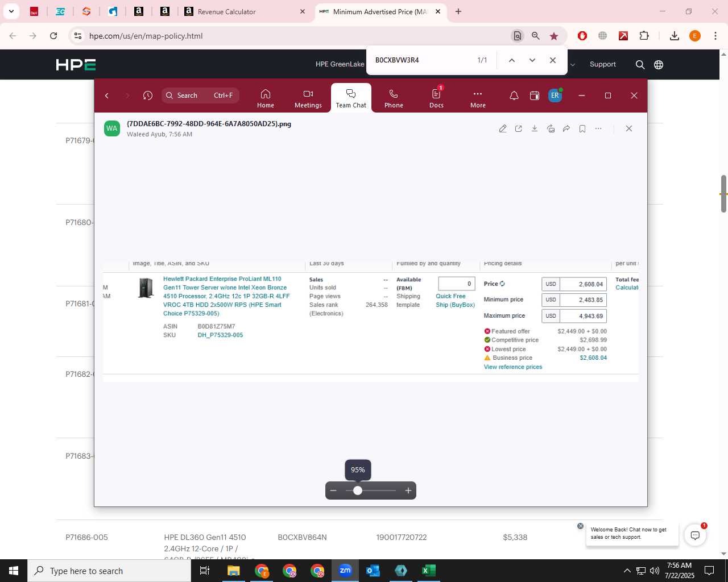The width and height of the screenshot is (728, 582).
Task: Bookmark the image message
Action: (x=582, y=128)
